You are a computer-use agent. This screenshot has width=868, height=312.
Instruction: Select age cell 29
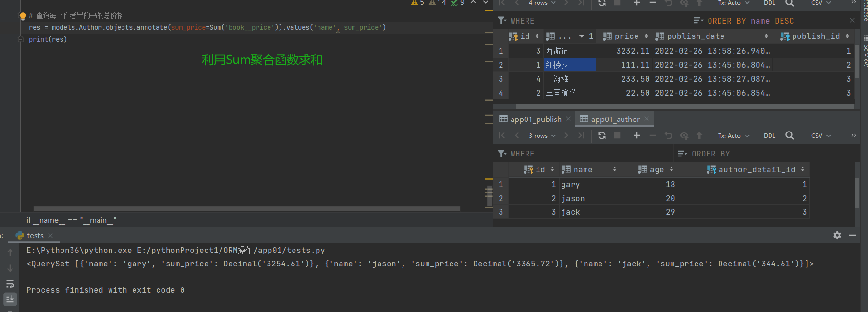coord(650,212)
